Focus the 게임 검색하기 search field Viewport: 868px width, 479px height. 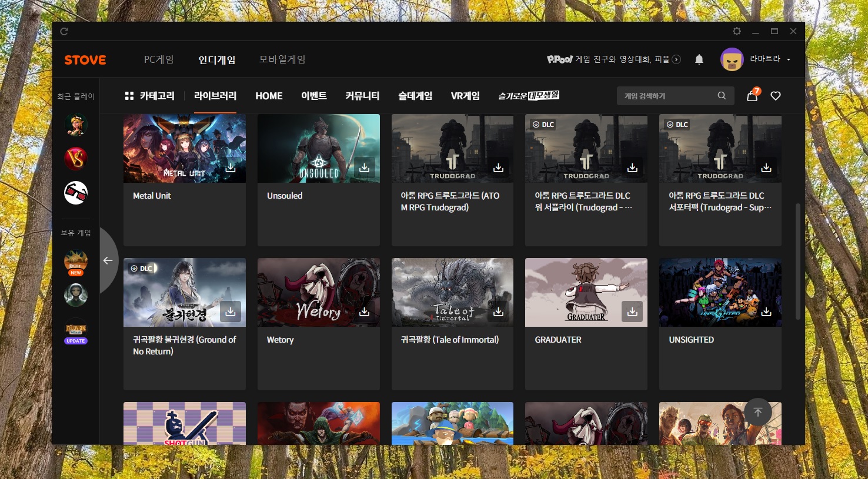click(x=676, y=96)
